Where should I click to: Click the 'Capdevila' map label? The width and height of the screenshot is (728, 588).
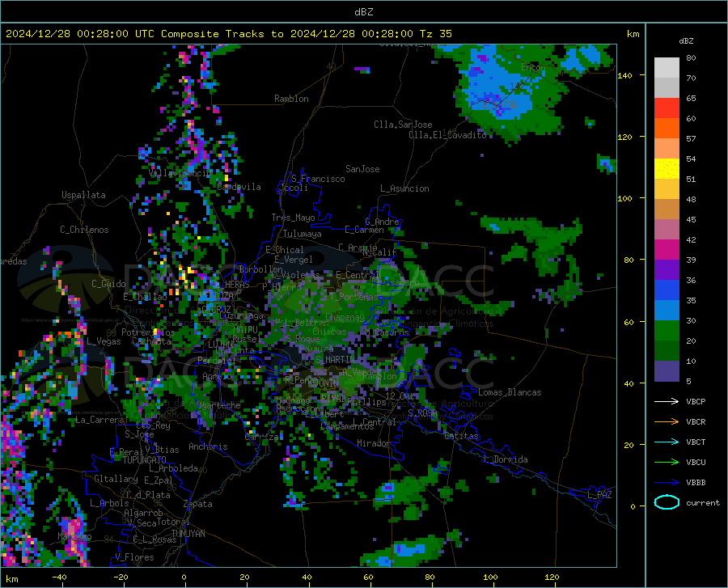tap(239, 187)
